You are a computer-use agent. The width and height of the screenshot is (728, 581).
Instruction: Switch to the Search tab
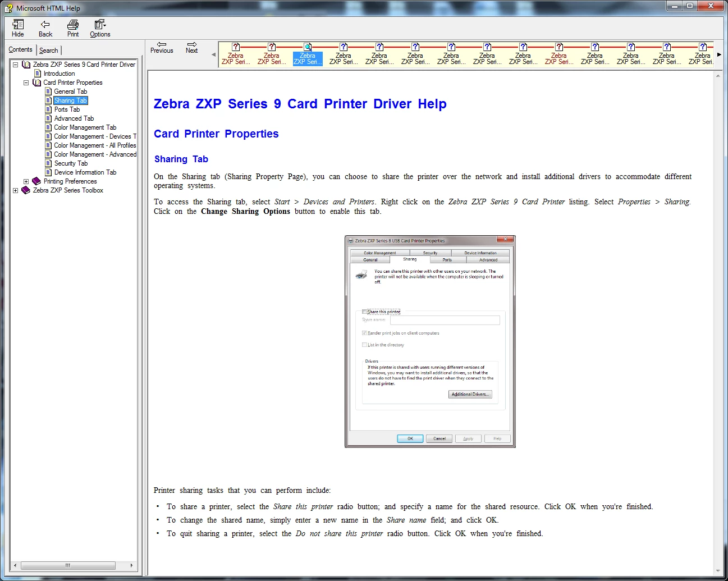[x=49, y=50]
